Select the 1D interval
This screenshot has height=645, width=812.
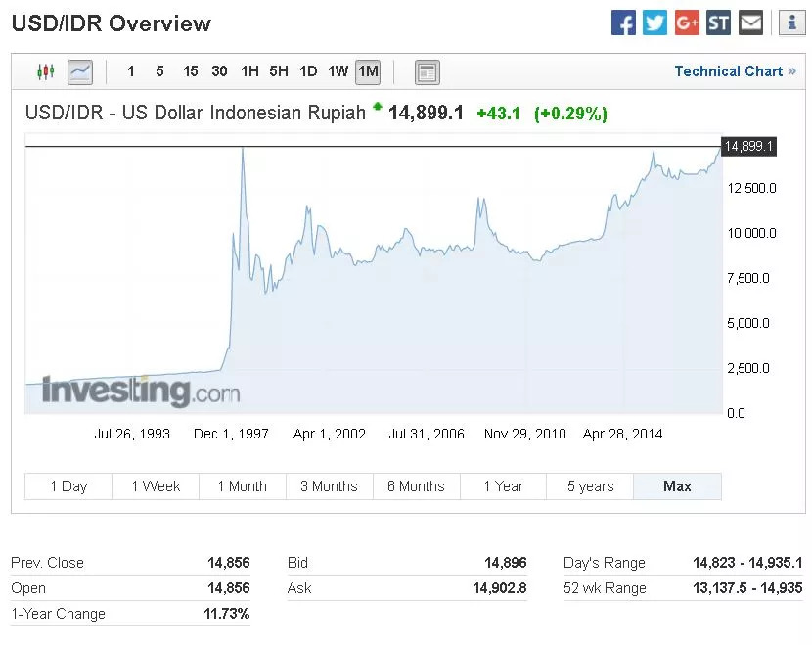pyautogui.click(x=308, y=71)
